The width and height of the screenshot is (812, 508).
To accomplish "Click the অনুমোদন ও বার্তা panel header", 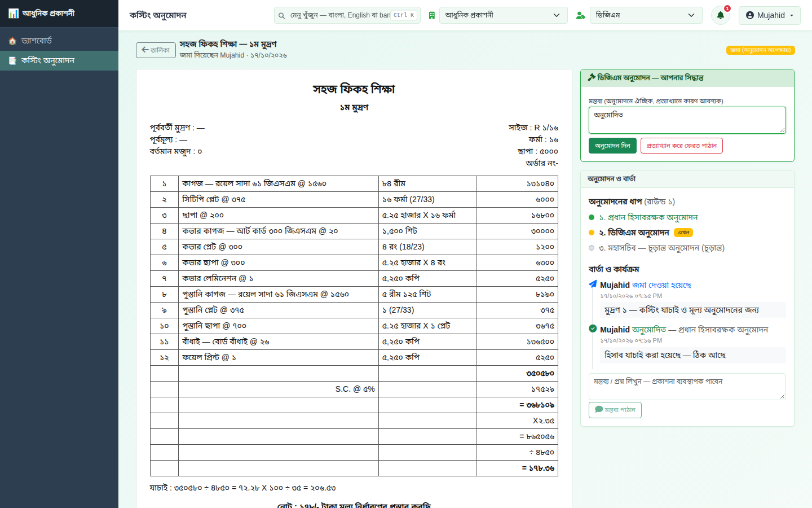I will 687,179.
